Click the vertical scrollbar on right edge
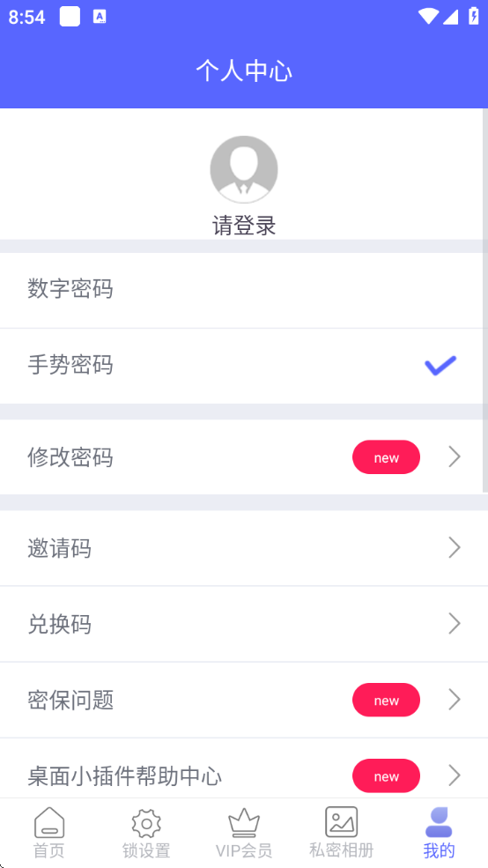488x868 pixels. coord(485,300)
